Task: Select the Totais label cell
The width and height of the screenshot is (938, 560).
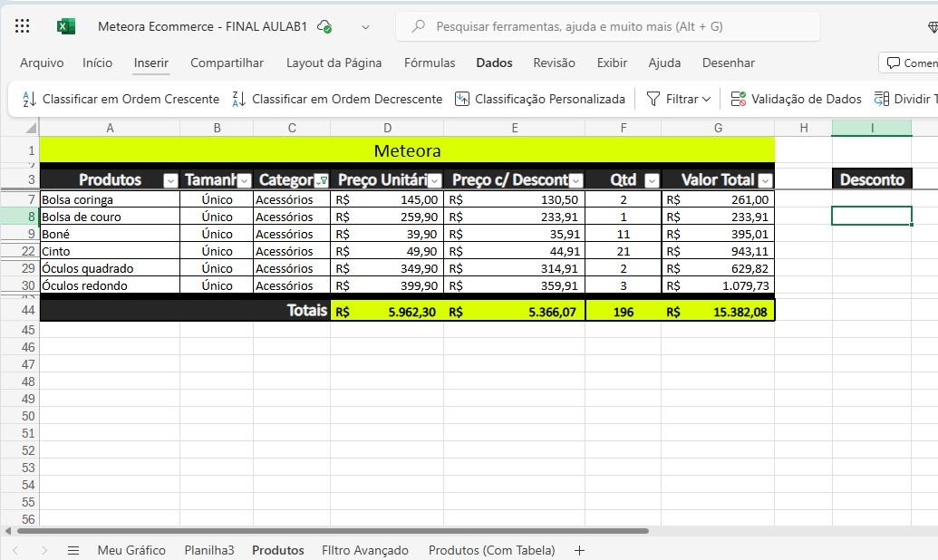Action: coord(185,310)
